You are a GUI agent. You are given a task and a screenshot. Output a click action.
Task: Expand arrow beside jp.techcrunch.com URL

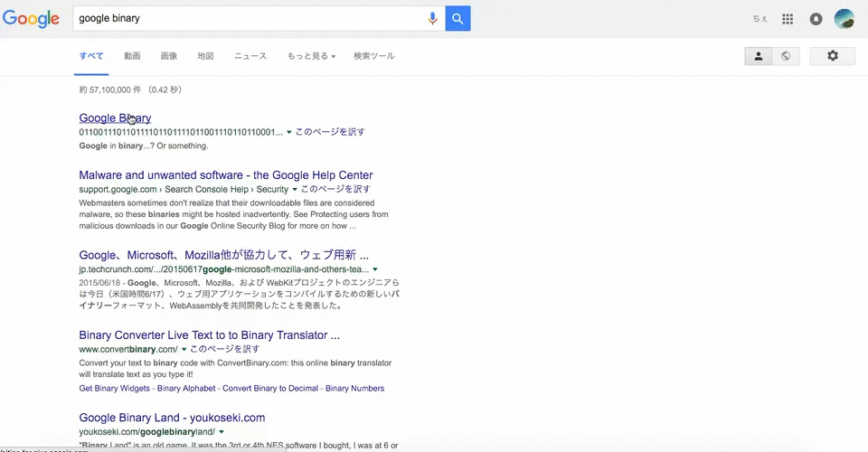pyautogui.click(x=375, y=269)
